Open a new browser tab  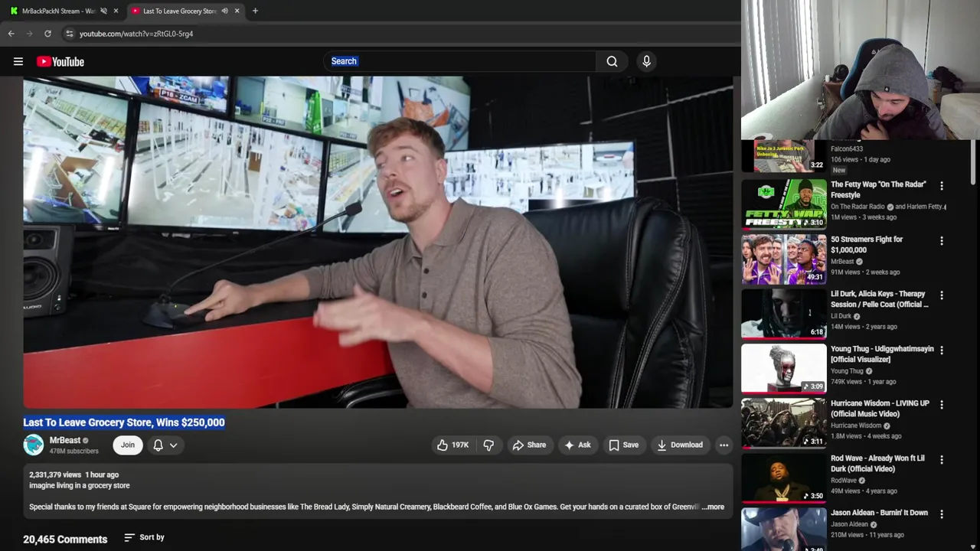coord(255,11)
